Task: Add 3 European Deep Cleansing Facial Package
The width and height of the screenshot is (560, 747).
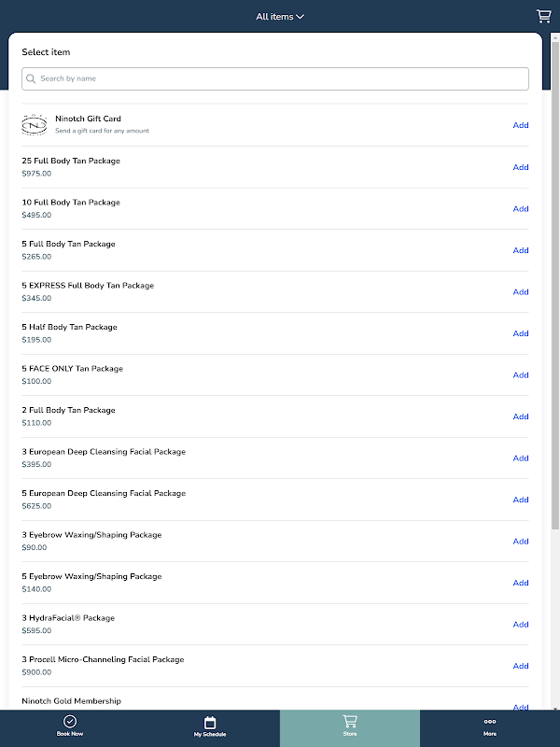Action: pyautogui.click(x=521, y=458)
